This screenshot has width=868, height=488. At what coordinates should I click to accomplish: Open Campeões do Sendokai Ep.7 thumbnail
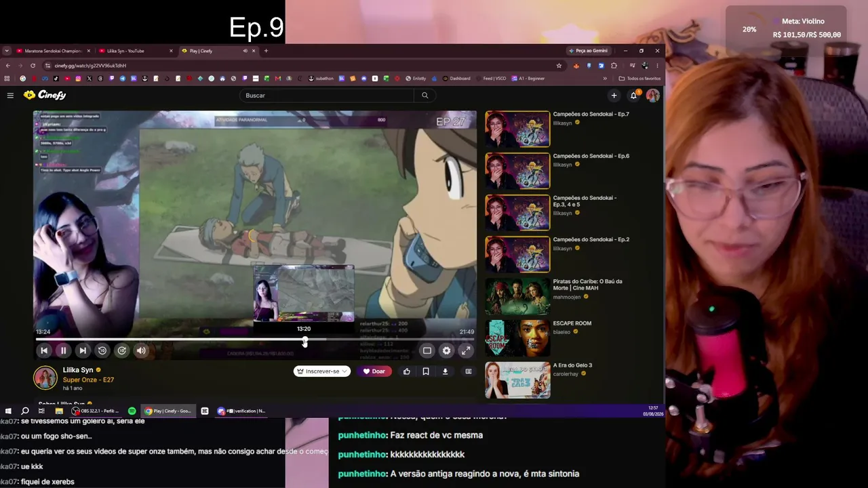pyautogui.click(x=517, y=129)
